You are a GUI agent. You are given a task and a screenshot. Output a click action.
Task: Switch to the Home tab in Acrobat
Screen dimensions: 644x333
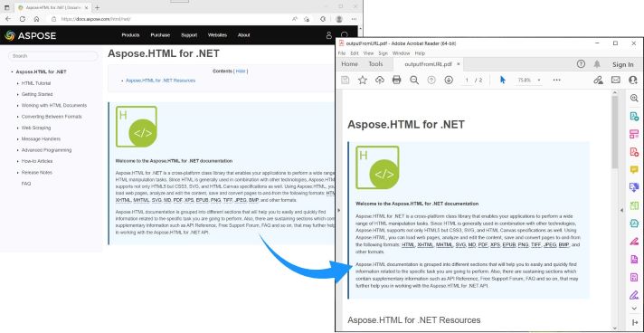tap(349, 64)
